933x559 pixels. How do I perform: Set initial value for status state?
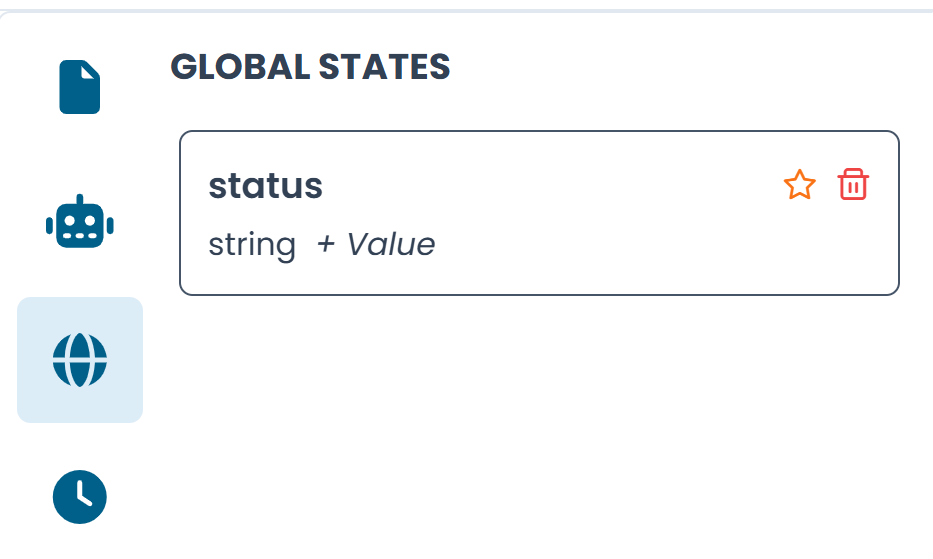tap(376, 245)
